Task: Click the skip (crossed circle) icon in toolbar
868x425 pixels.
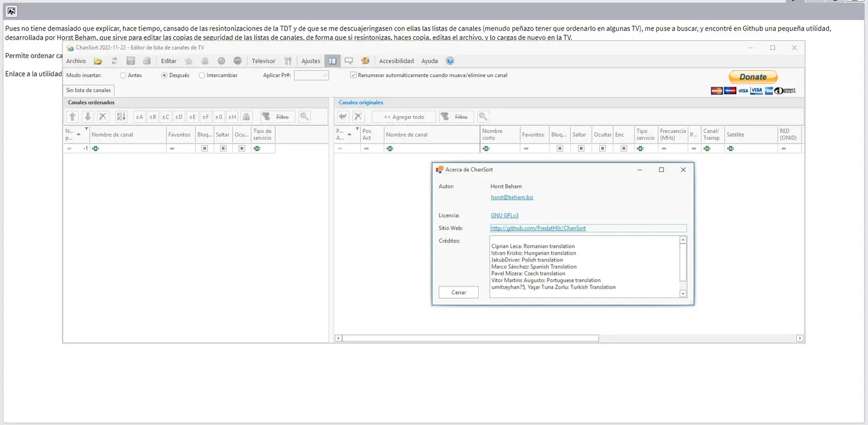Action: pos(221,61)
